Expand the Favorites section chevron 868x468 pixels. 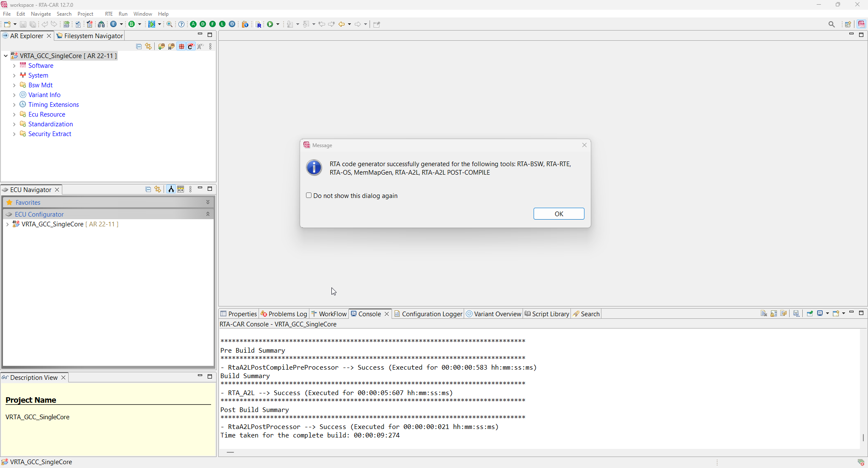208,202
